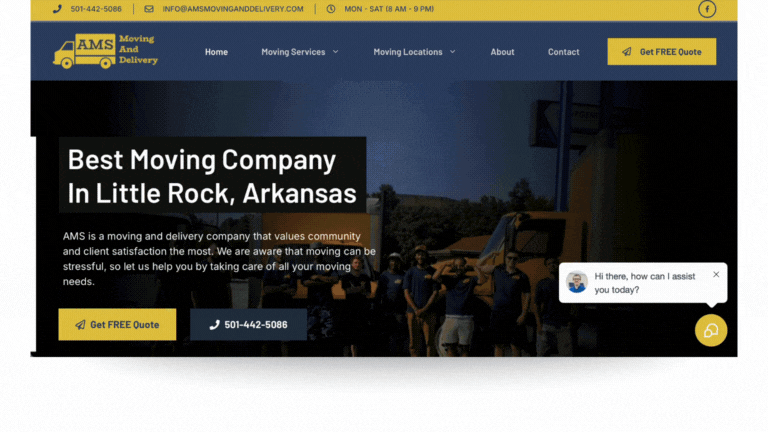
Task: Click the envelope icon beside email address
Action: click(x=149, y=9)
